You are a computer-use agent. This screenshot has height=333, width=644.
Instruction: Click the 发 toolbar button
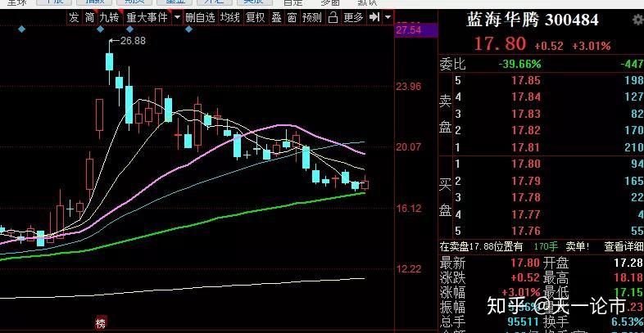coord(74,18)
